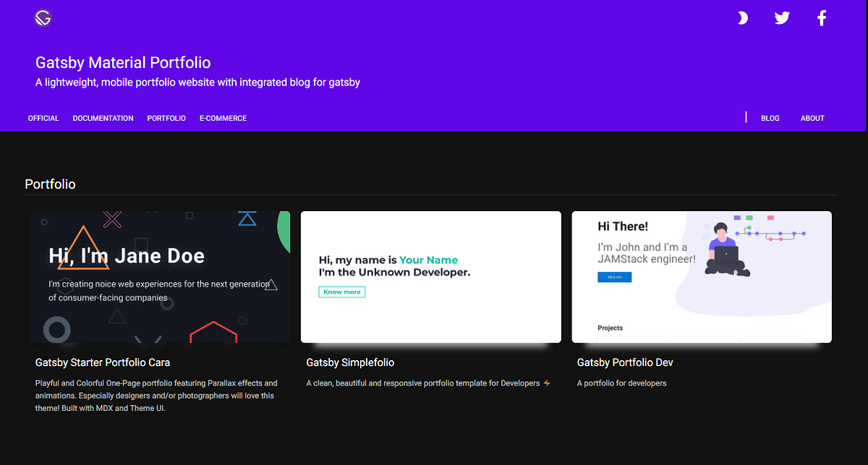Toggle dark mode with the moon icon
This screenshot has height=465, width=868.
click(x=743, y=17)
